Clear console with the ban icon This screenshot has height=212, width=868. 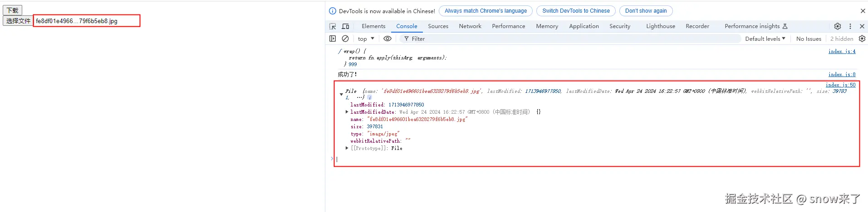click(x=345, y=39)
